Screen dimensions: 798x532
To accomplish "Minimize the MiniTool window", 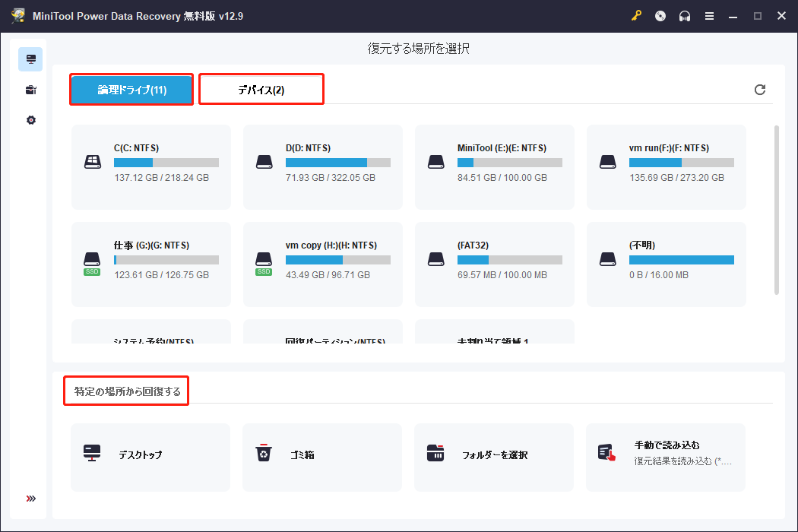I will tap(733, 16).
